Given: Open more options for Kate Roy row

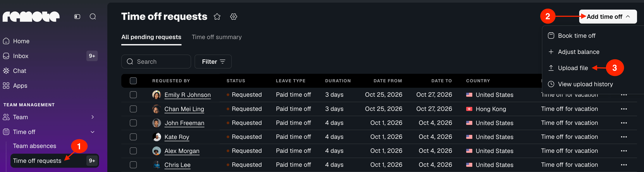Looking at the screenshot, I should (624, 137).
